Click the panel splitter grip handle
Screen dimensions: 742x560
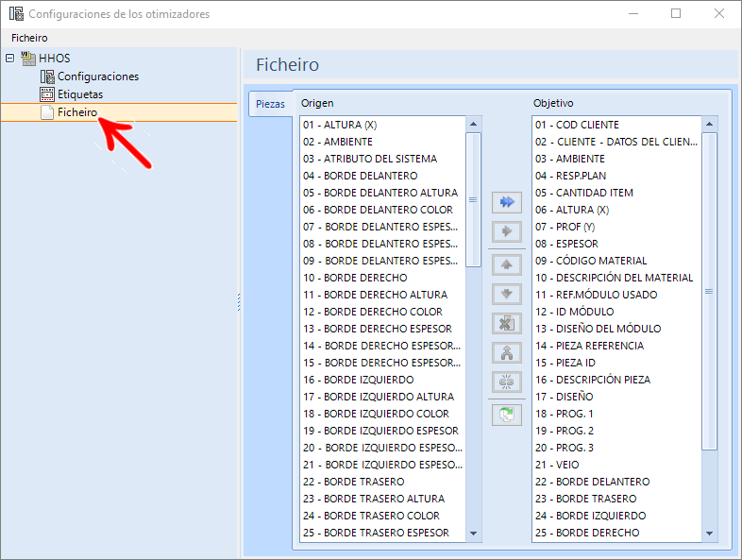click(239, 302)
